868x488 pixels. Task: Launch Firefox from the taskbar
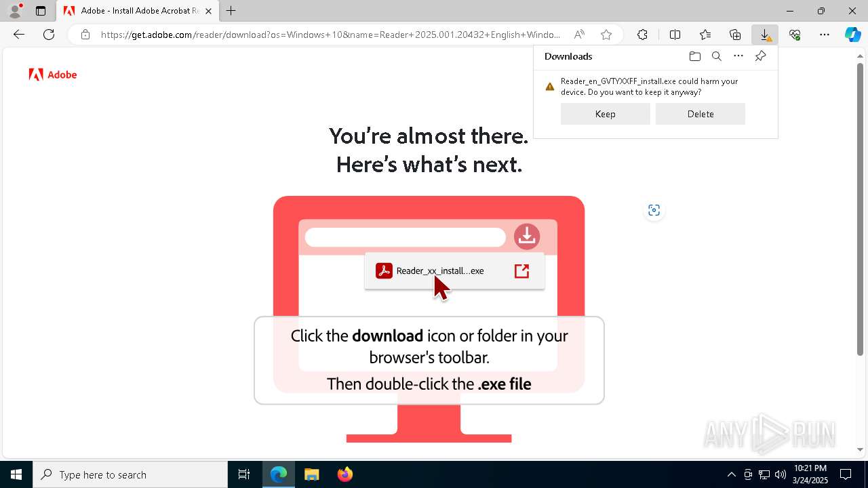pyautogui.click(x=344, y=474)
